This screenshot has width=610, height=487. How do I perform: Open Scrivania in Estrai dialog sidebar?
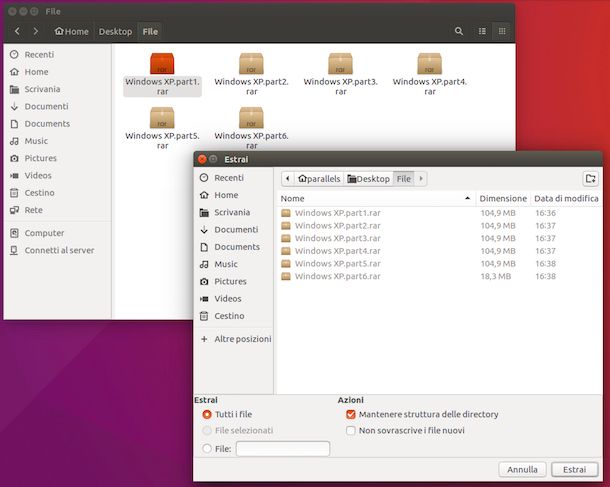click(x=233, y=212)
